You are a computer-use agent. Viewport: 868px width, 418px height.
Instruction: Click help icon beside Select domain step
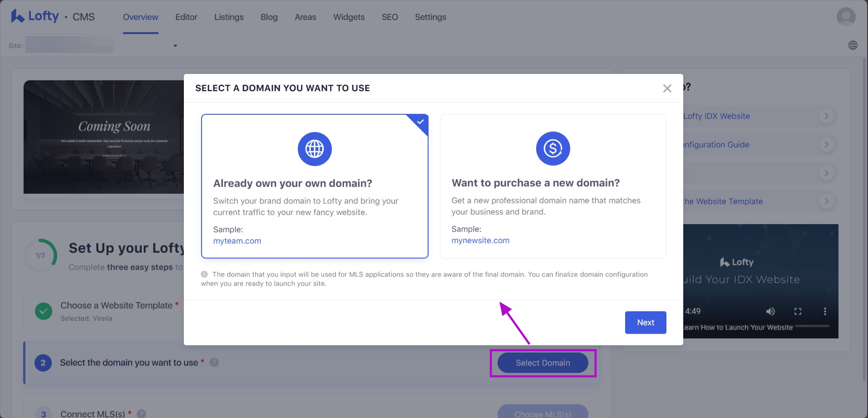click(x=214, y=362)
